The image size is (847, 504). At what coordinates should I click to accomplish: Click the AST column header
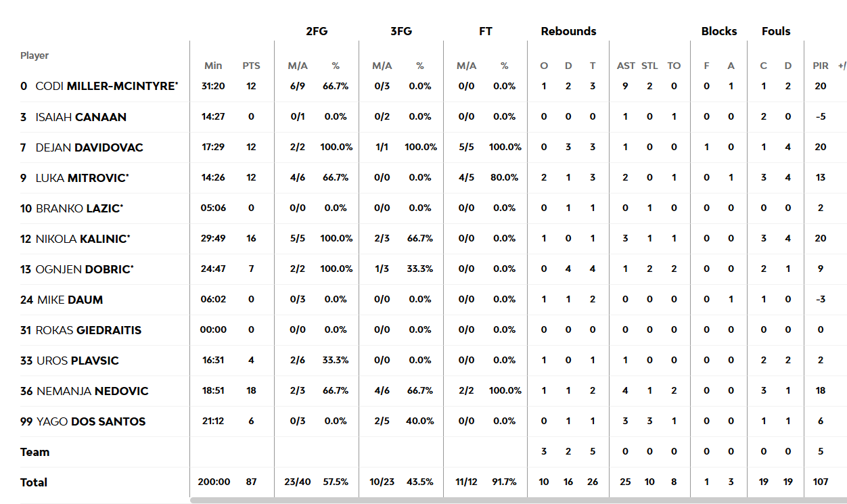pos(626,66)
